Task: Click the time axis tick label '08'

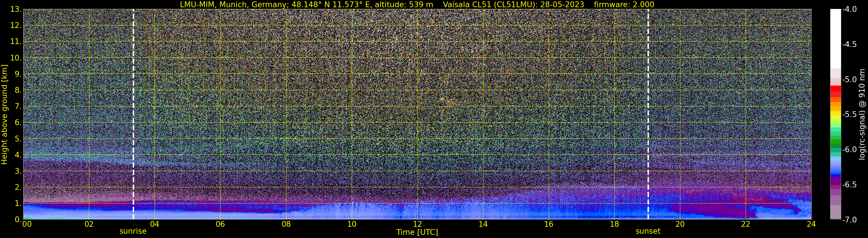Action: point(286,224)
